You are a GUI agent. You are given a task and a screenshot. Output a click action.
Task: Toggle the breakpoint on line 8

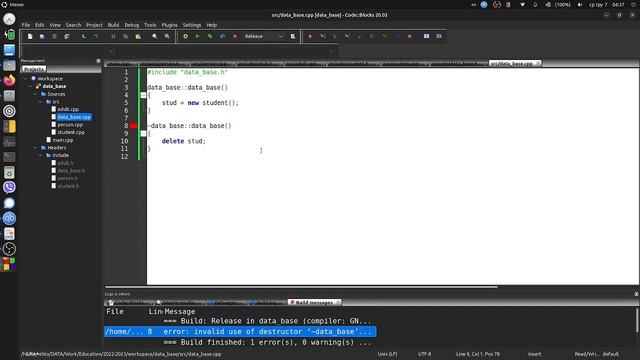(x=133, y=126)
